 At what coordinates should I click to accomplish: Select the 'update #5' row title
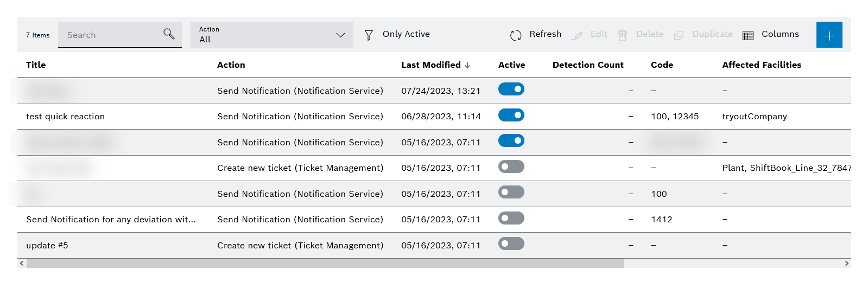(47, 246)
